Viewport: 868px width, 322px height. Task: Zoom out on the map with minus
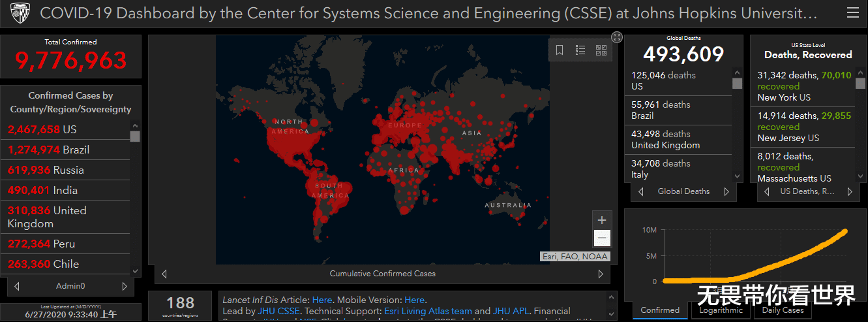pos(602,238)
